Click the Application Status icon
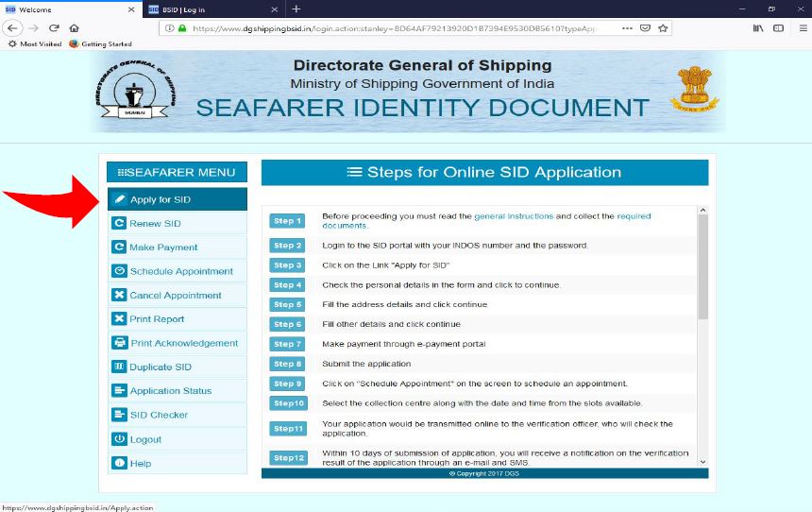Viewport: 812px width, 512px height. click(x=119, y=390)
